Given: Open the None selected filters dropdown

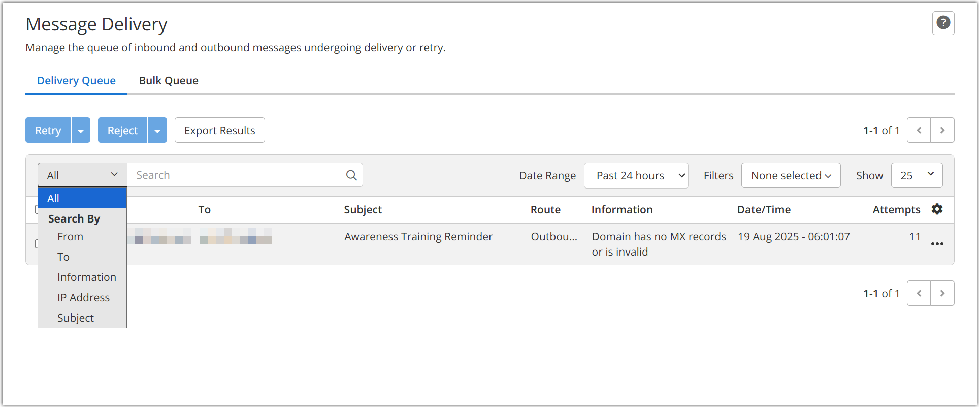Looking at the screenshot, I should coord(791,175).
